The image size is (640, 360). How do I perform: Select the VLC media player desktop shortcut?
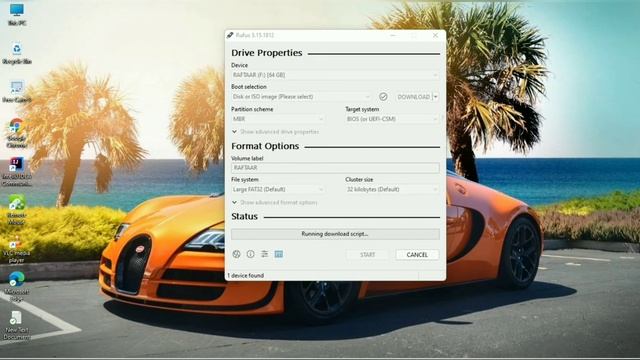click(x=17, y=250)
